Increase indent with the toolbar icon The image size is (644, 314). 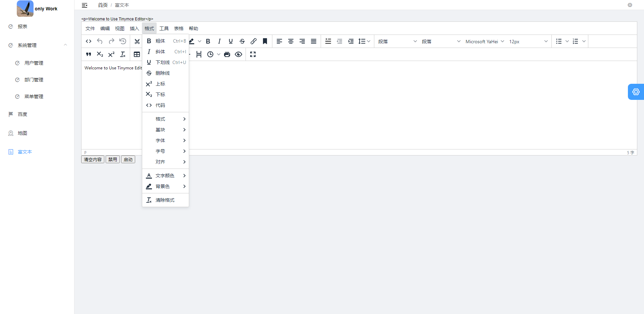(x=351, y=41)
